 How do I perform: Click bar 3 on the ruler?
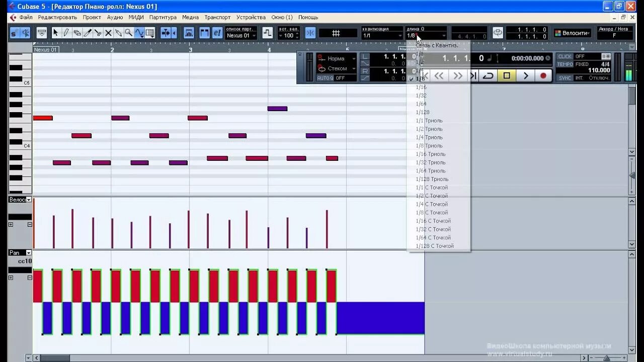(x=190, y=50)
